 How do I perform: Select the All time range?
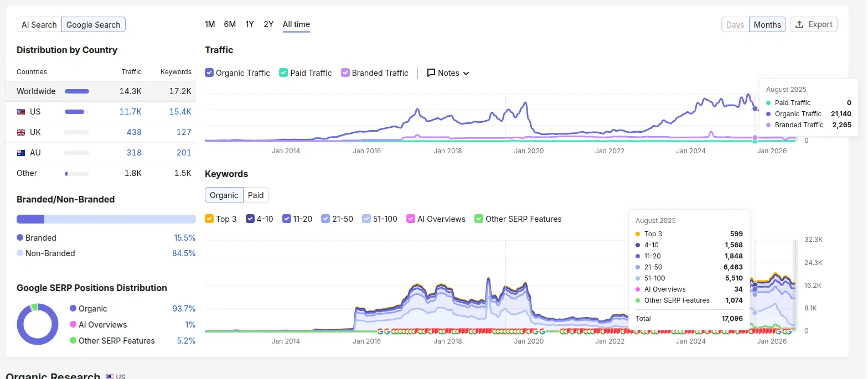[x=296, y=24]
